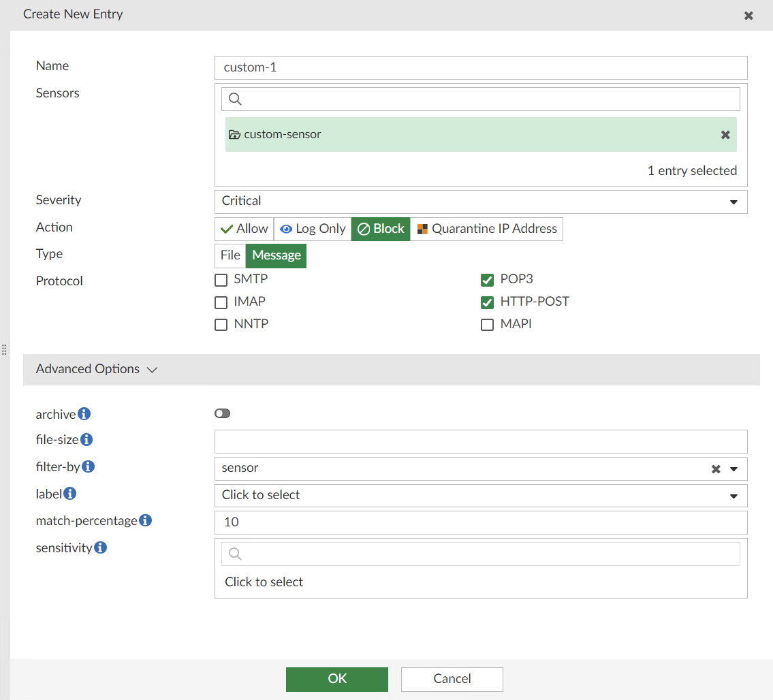Open the Severity dropdown showing Critical
Image resolution: width=773 pixels, height=700 pixels.
coord(733,202)
